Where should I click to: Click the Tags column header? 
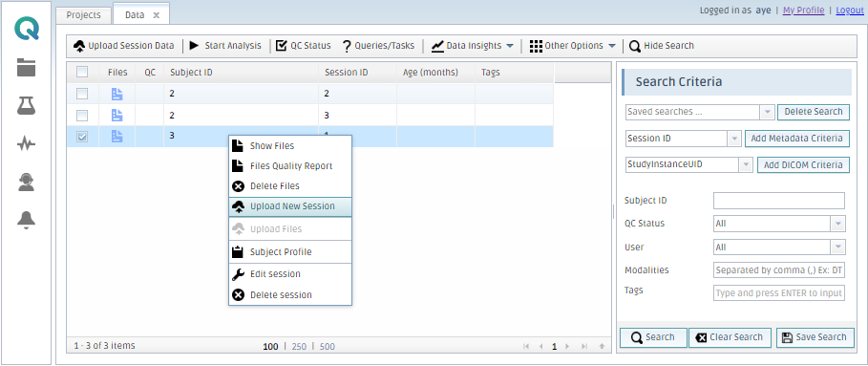(x=515, y=73)
